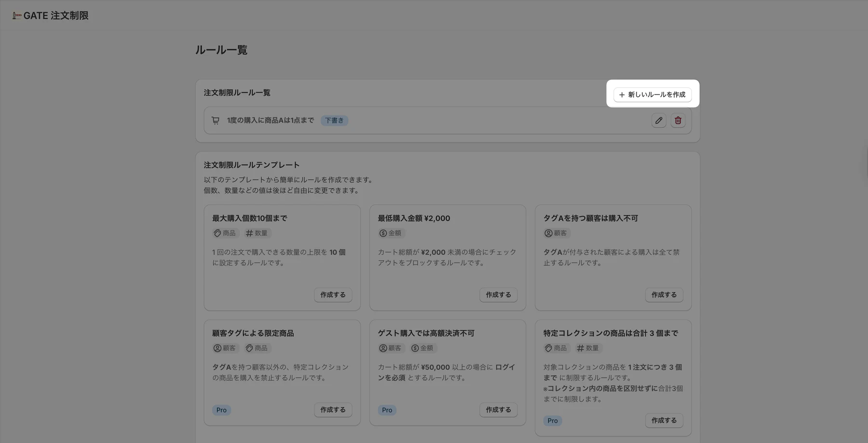The width and height of the screenshot is (868, 443).
Task: Click 作成する on the 特定コレクションの商品は合計3個まで template
Action: click(664, 420)
